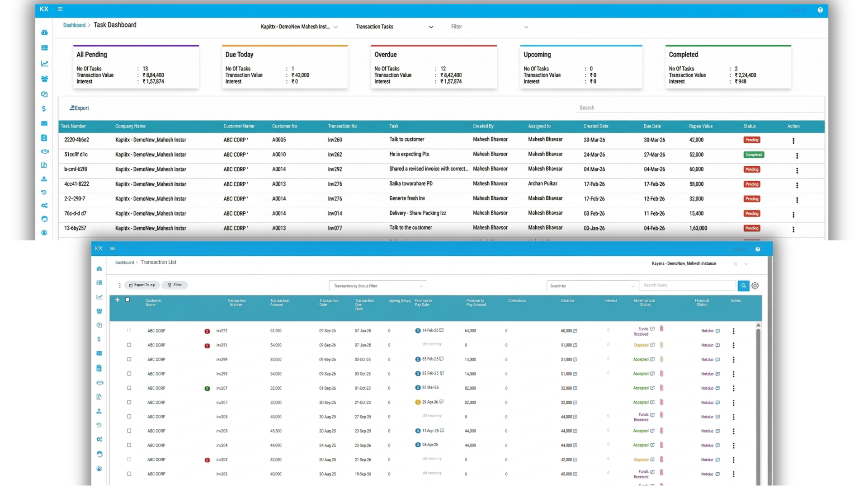Click the help icon in top header
868x488 pixels.
(820, 10)
